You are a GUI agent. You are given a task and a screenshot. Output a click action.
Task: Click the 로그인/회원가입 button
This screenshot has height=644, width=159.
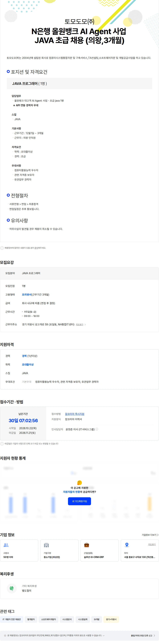[79, 501]
